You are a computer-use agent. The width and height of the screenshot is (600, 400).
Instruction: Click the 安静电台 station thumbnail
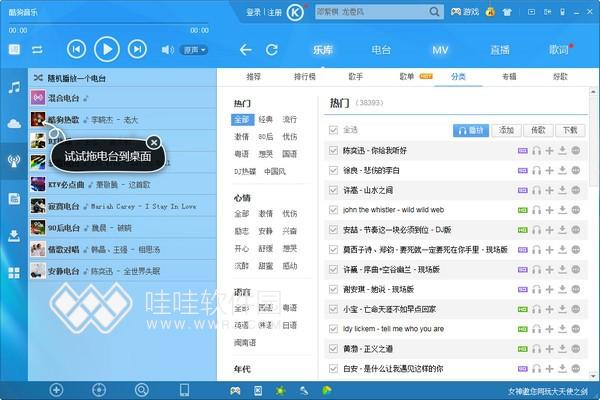[38, 271]
